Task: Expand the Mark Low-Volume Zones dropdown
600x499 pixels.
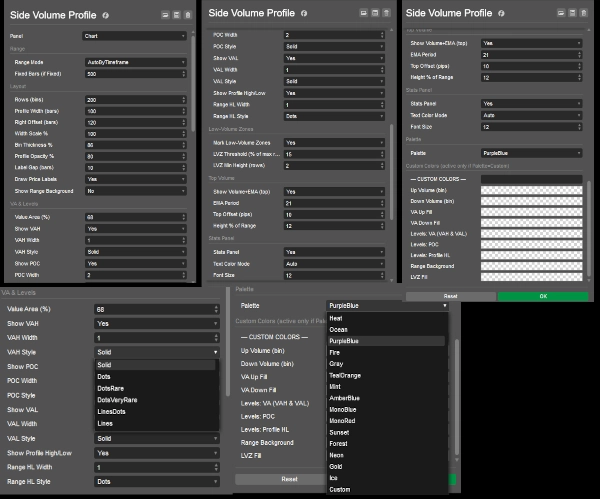Action: 334,143
